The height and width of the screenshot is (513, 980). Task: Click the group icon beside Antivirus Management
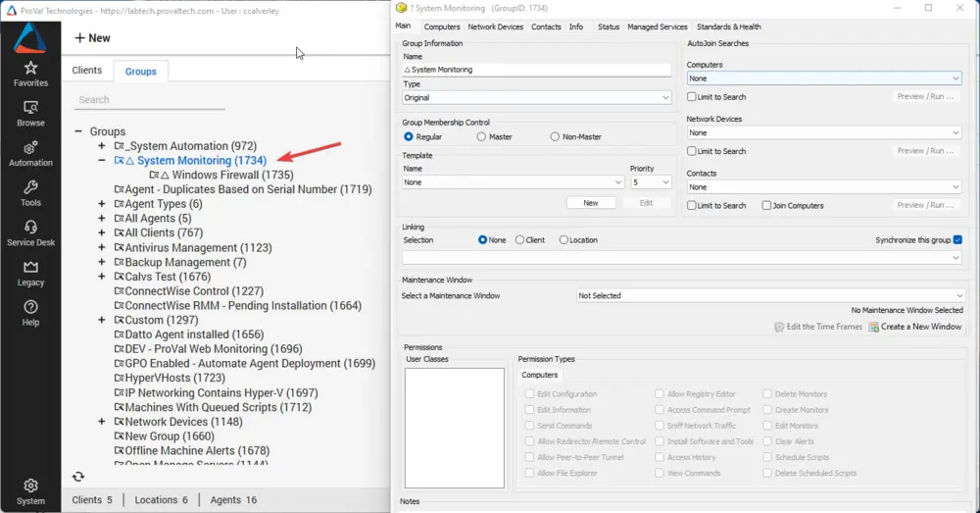pos(120,248)
